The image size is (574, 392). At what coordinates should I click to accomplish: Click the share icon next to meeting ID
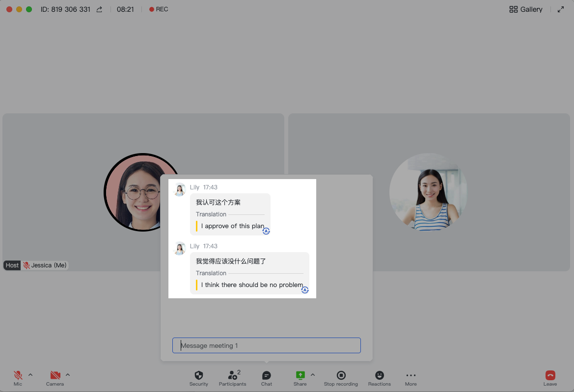pyautogui.click(x=97, y=9)
